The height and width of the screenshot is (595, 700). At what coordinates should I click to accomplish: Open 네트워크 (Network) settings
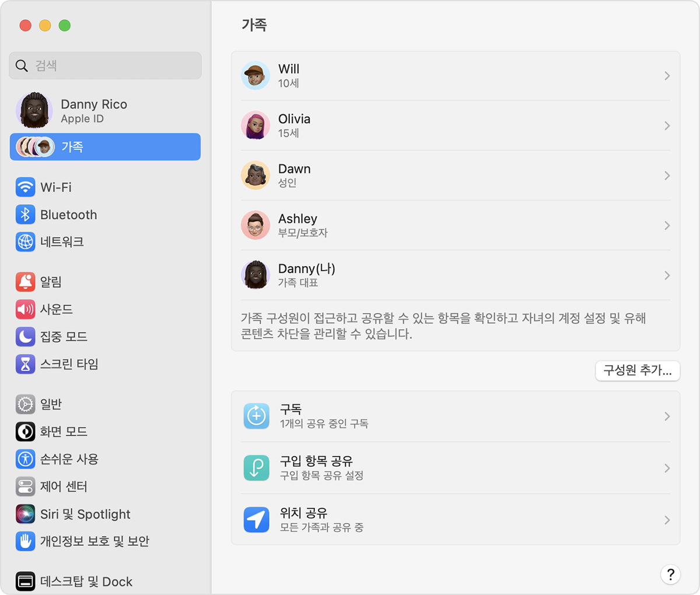point(61,242)
